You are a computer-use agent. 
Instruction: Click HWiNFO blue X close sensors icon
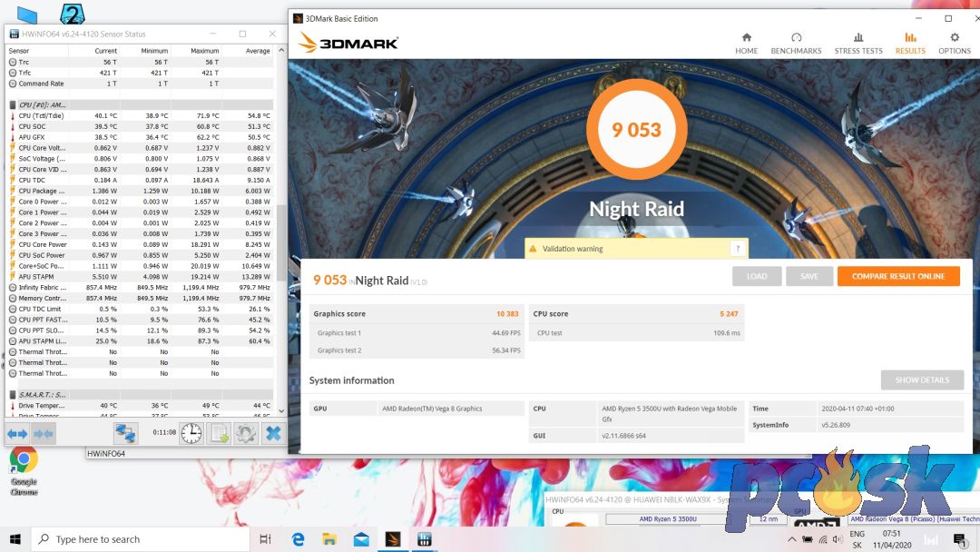273,433
